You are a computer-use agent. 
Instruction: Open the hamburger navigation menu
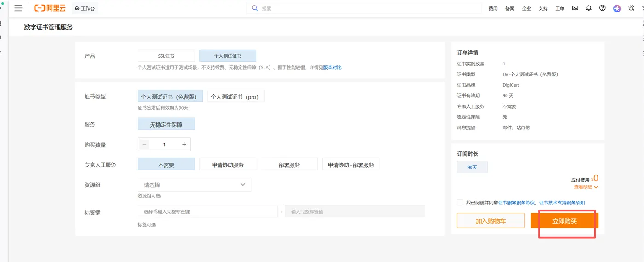(x=18, y=8)
